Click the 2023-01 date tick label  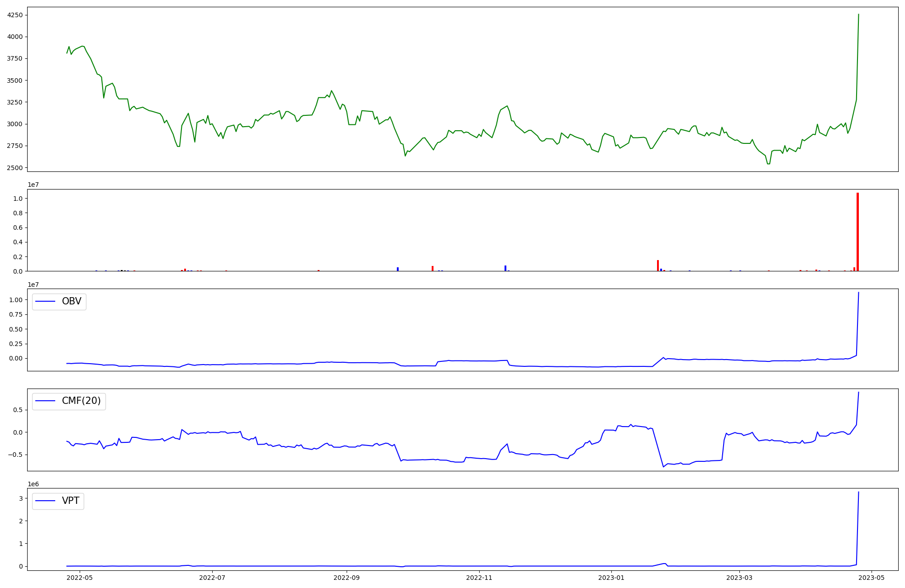(612, 577)
